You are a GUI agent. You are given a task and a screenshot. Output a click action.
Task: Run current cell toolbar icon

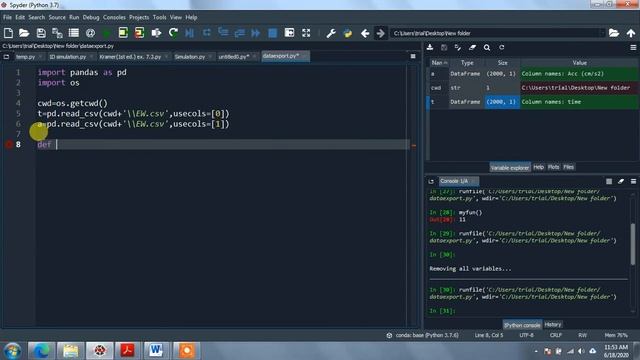(123, 33)
